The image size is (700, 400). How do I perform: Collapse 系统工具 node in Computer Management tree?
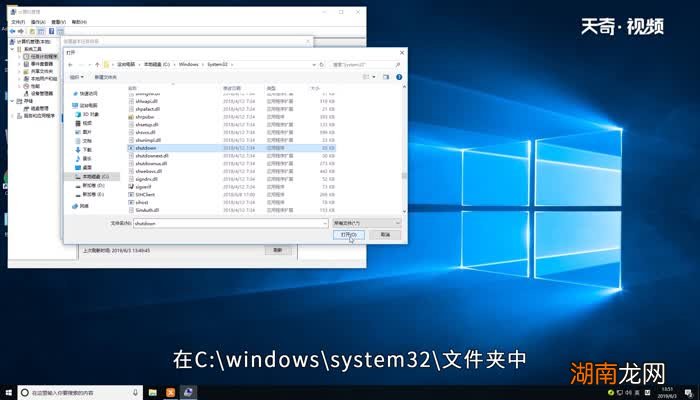12,49
